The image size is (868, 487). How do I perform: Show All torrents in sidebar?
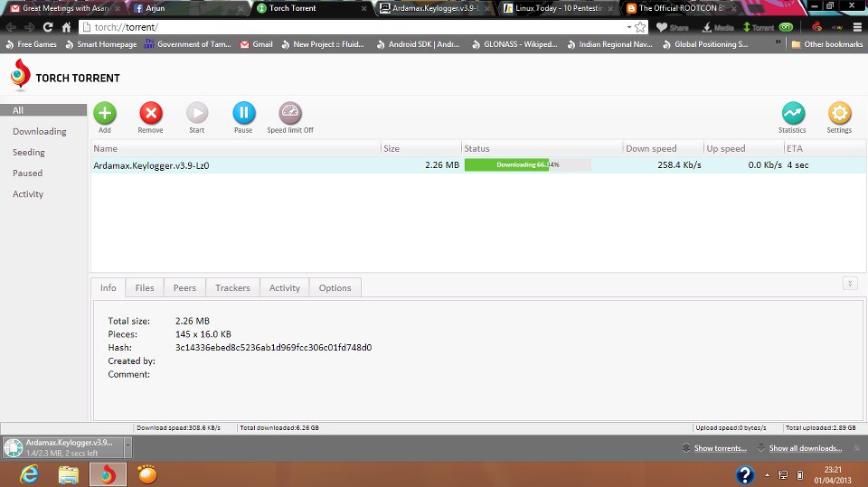(x=43, y=110)
